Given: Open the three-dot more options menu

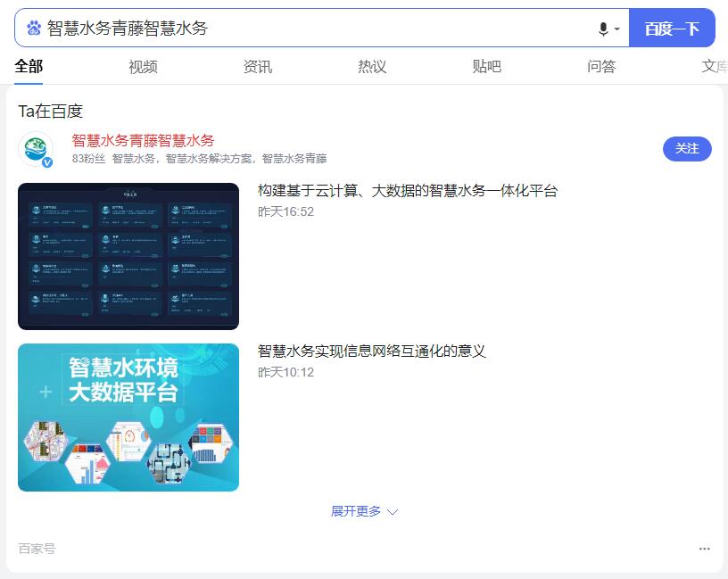Looking at the screenshot, I should [704, 549].
